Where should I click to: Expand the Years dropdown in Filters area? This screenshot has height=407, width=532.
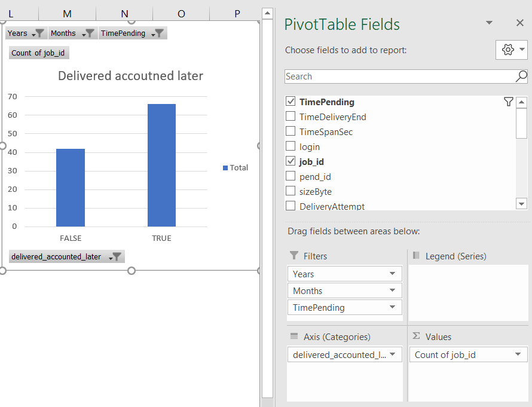tap(392, 274)
